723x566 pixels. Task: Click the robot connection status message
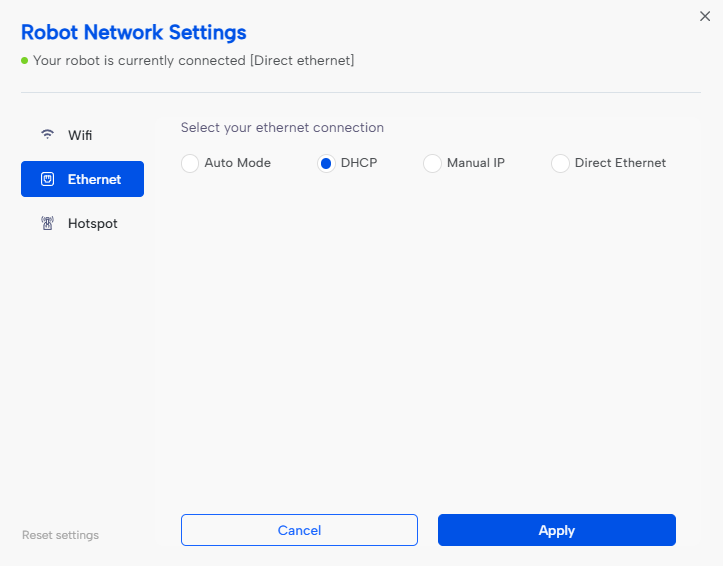pos(193,61)
